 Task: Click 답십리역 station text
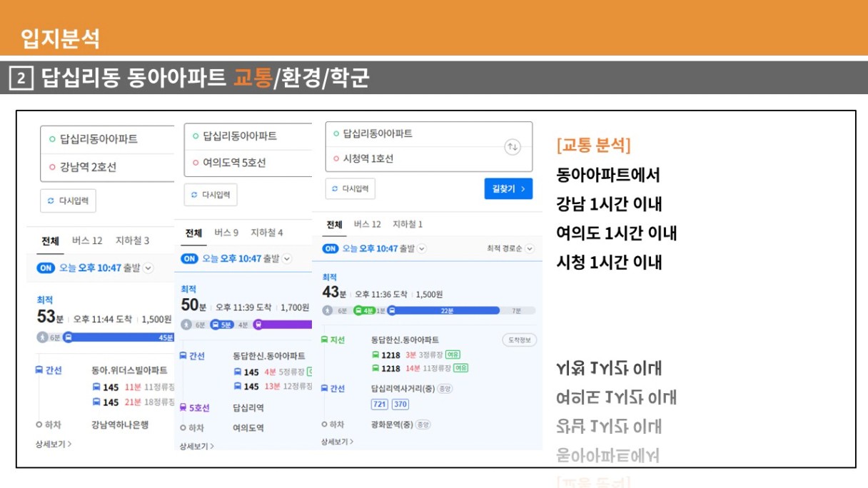248,408
